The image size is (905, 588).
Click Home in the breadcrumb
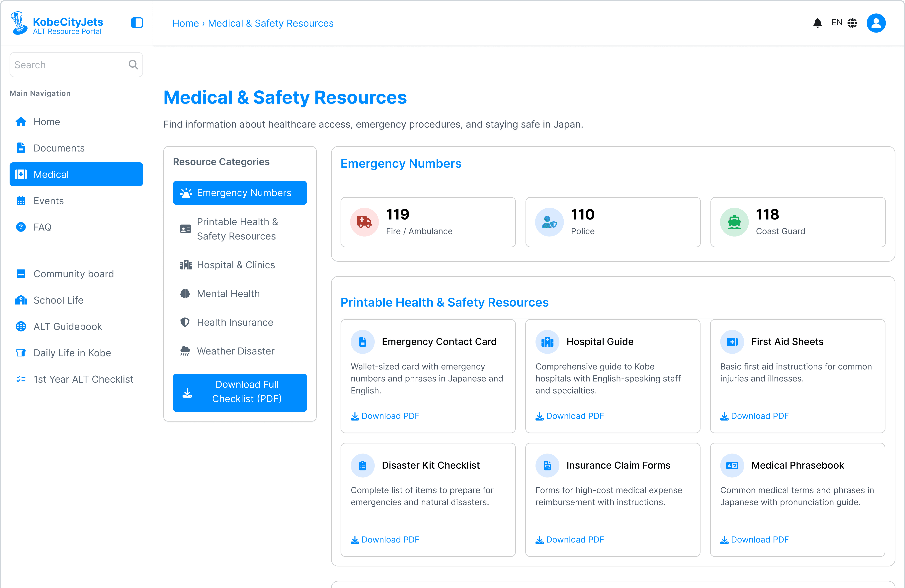coord(186,23)
